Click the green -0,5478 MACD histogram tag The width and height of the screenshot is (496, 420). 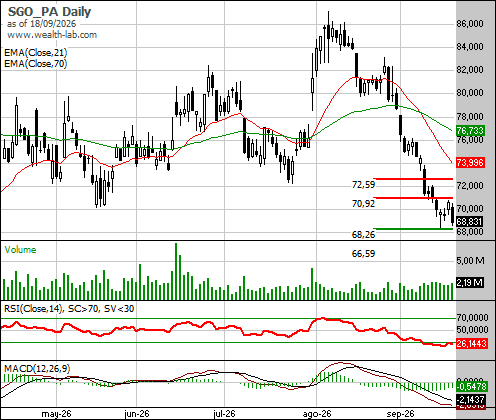471,387
